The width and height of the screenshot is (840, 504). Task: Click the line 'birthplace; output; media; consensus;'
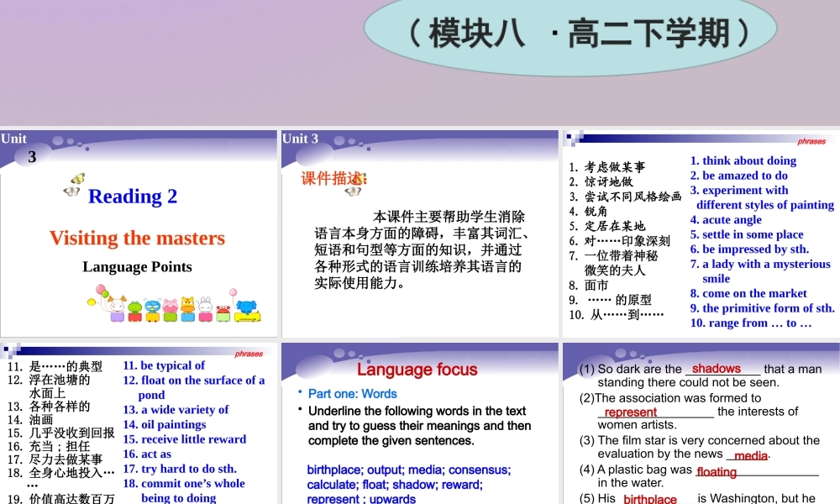409,470
